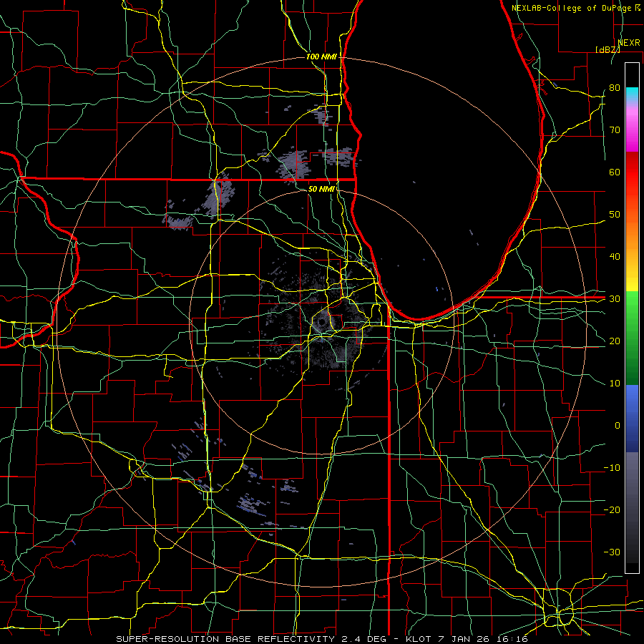644x644 pixels.
Task: Click the 10 dBZ scale value
Action: coord(615,384)
